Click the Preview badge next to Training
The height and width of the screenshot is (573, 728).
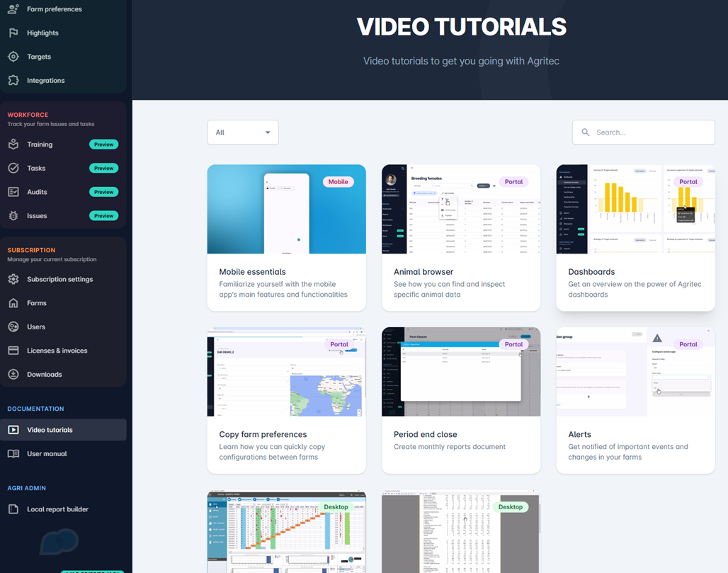click(103, 144)
